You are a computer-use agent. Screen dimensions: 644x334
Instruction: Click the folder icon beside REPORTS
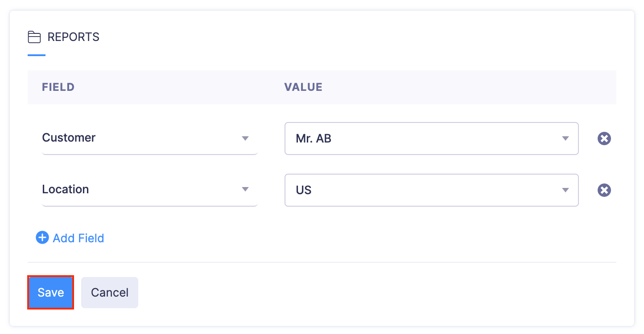tap(34, 37)
